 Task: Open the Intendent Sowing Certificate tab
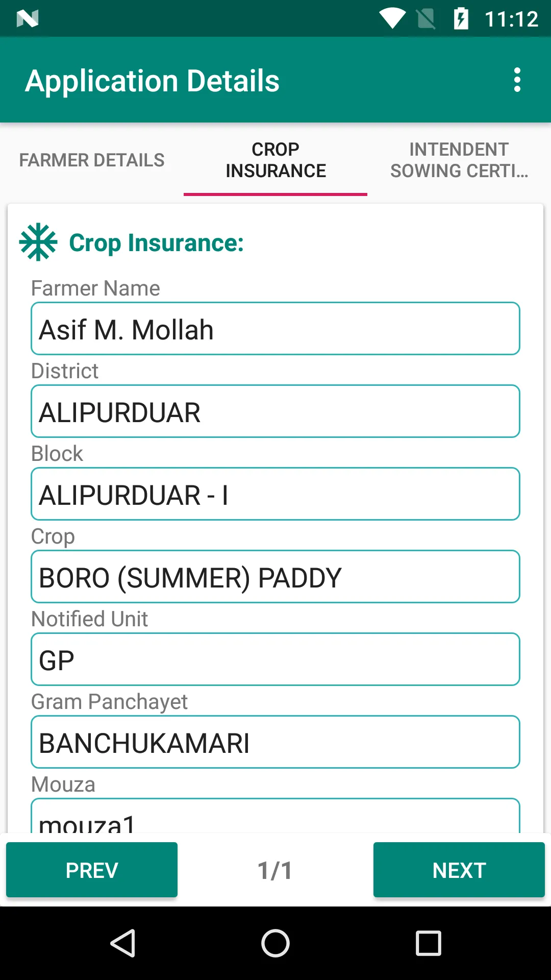point(459,160)
